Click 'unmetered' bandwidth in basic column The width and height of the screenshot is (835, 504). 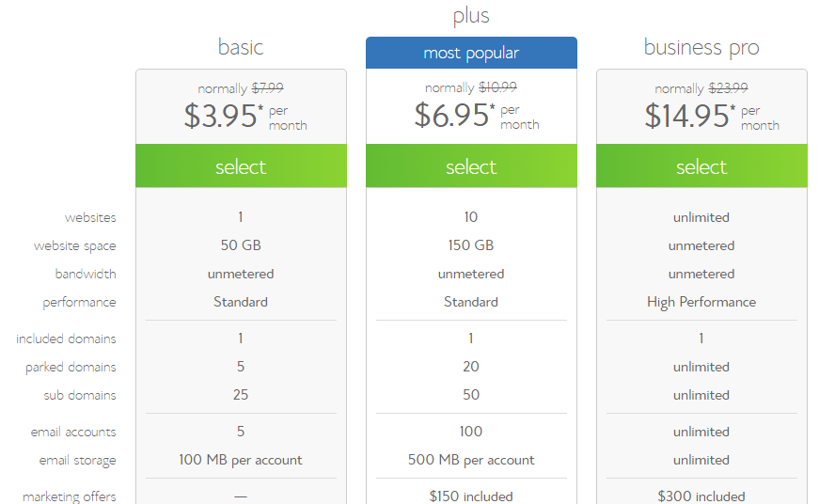(241, 274)
